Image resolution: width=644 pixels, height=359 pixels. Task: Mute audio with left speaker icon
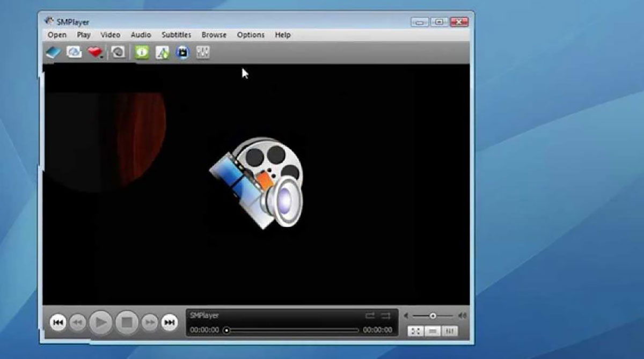pos(406,316)
